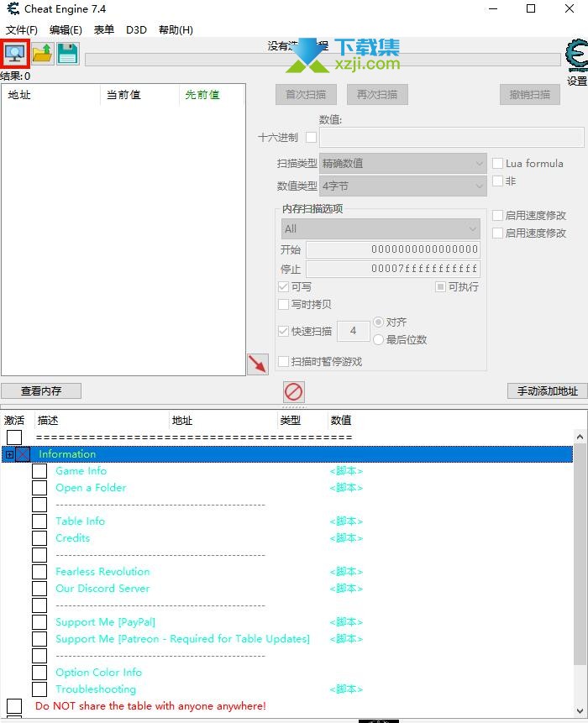Activate Fearless Revolution checkbox
The image size is (588, 723).
pyautogui.click(x=39, y=572)
